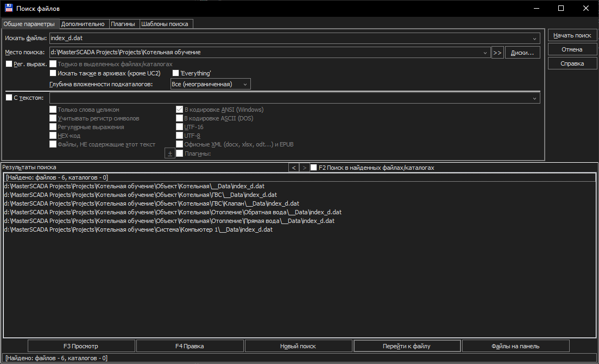Screen dimensions: 599x364
Task: Switch to 'Общие параметры' tab
Action: tap(29, 24)
